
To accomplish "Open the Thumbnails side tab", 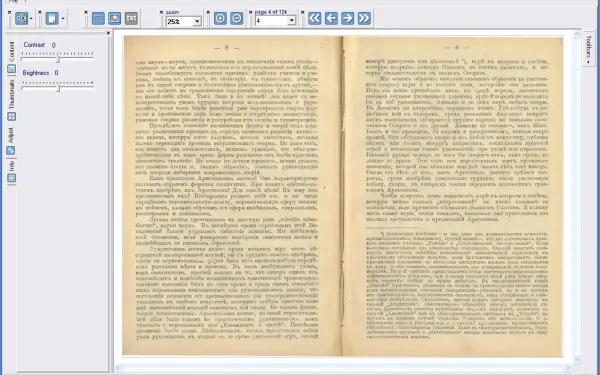I will [11, 99].
